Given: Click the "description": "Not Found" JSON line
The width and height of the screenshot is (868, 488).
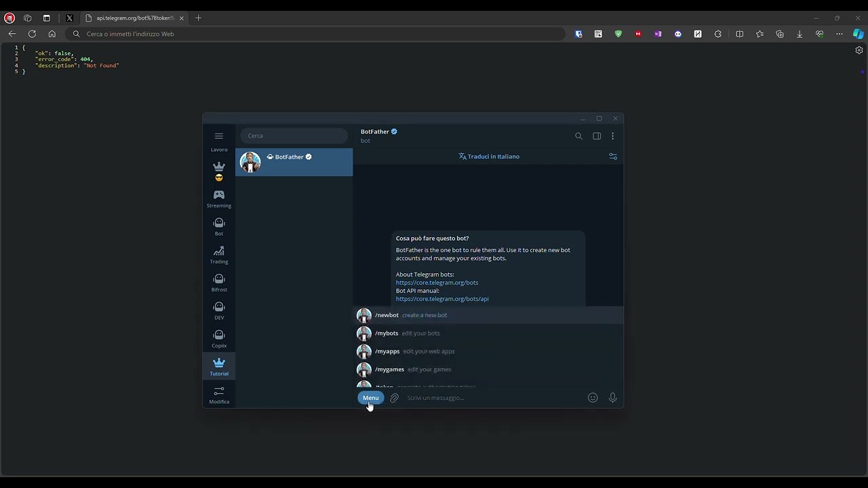Looking at the screenshot, I should [77, 66].
